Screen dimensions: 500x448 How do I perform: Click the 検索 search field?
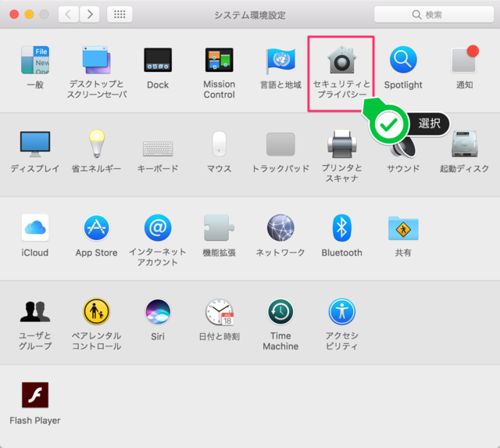[x=434, y=14]
